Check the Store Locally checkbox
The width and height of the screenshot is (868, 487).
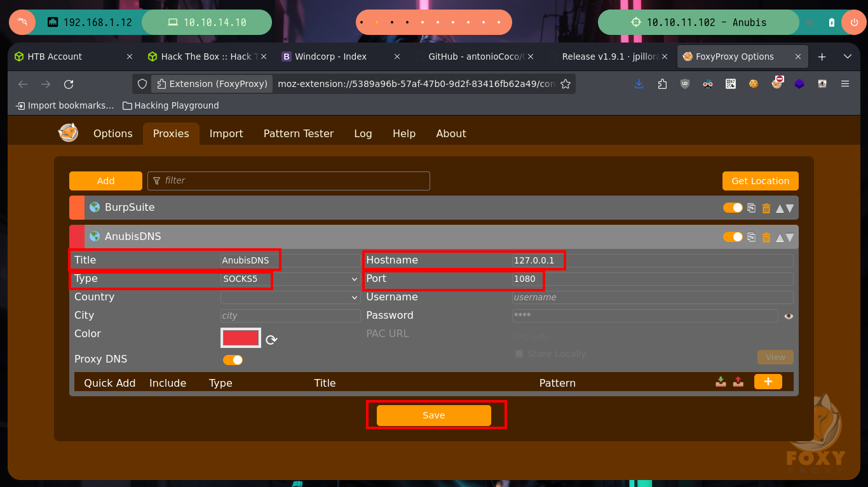pos(519,354)
